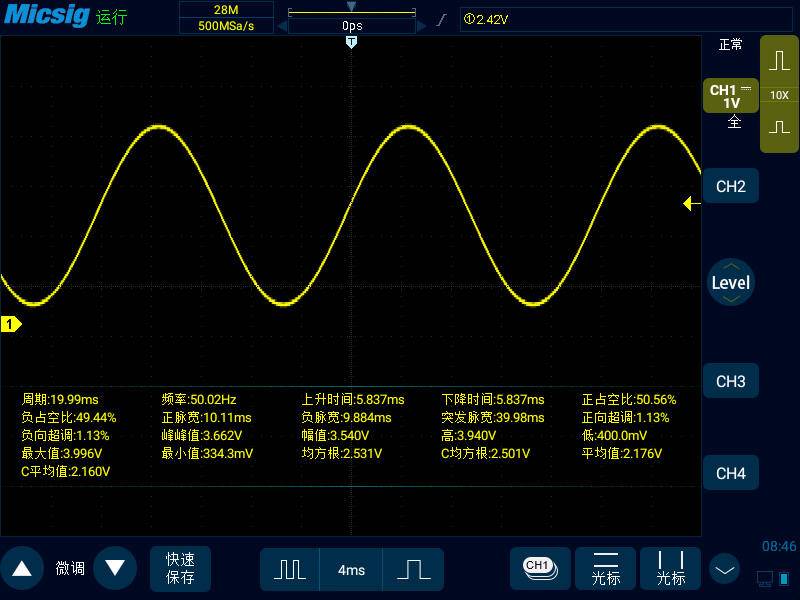Image resolution: width=800 pixels, height=600 pixels.
Task: Tap the waveform memory position bar
Action: point(352,11)
